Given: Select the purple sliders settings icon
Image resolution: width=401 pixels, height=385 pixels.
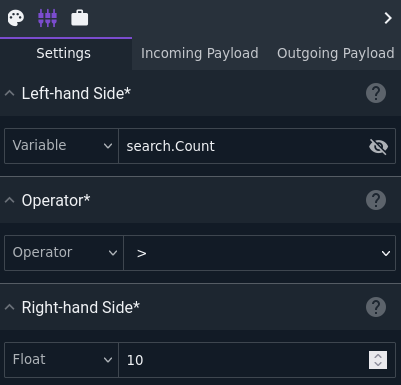Looking at the screenshot, I should click(47, 18).
